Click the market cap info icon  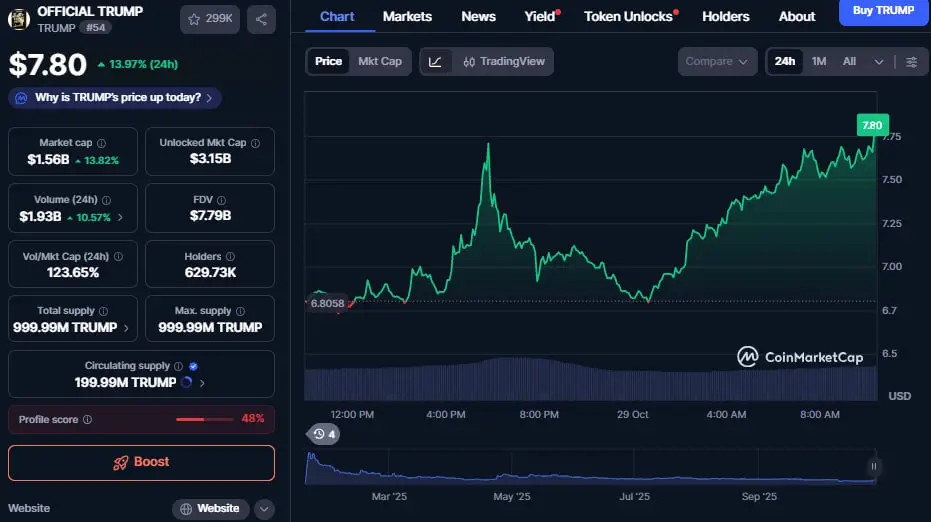click(101, 144)
